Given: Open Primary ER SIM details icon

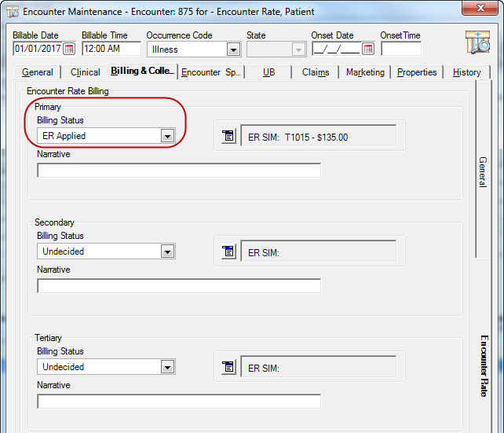Looking at the screenshot, I should [x=228, y=136].
